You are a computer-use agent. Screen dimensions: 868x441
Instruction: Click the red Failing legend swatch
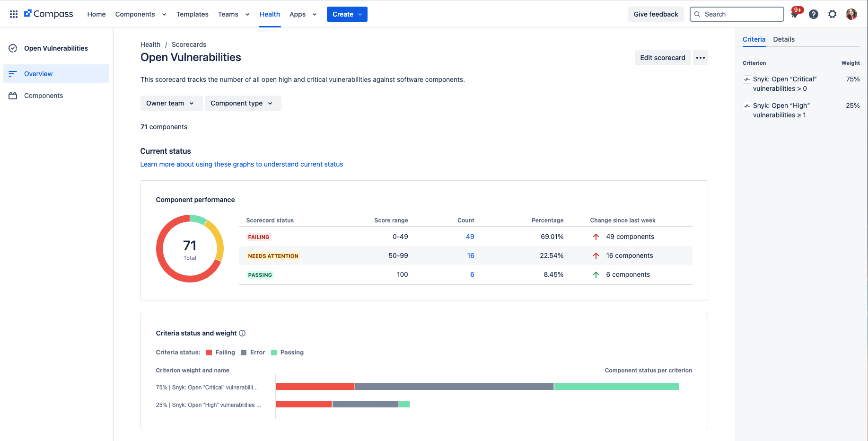209,352
